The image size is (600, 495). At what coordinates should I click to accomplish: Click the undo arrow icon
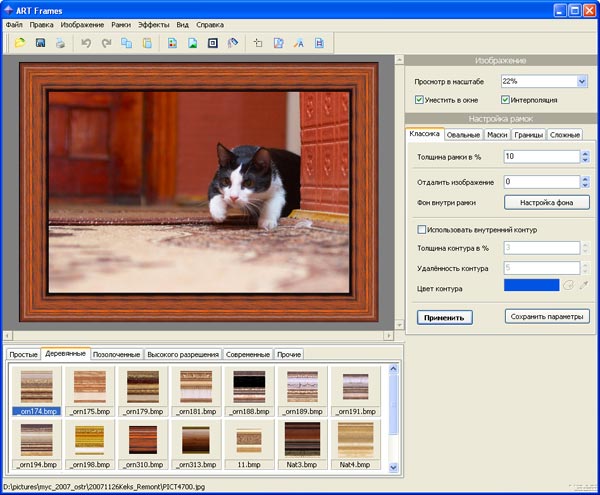86,43
